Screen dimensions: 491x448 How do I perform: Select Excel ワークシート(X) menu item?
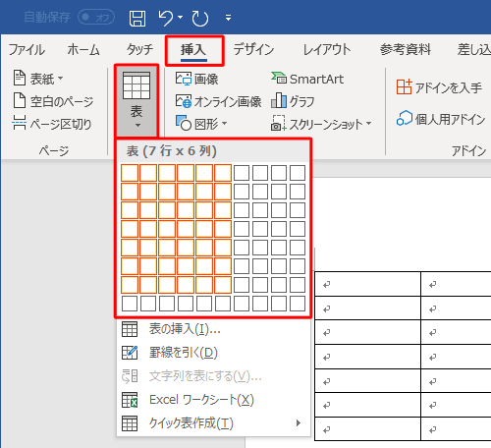pos(213,400)
